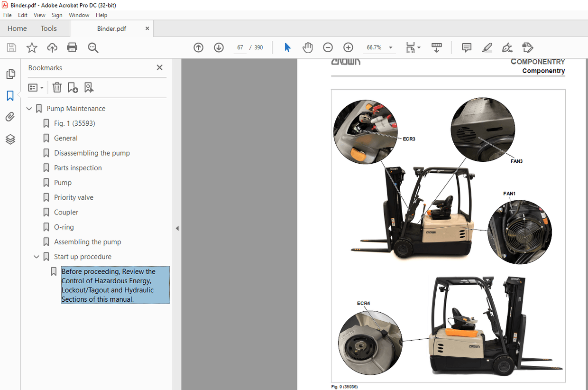Viewport: 588px width, 390px height.
Task: Go to the previous page arrow
Action: coord(198,47)
